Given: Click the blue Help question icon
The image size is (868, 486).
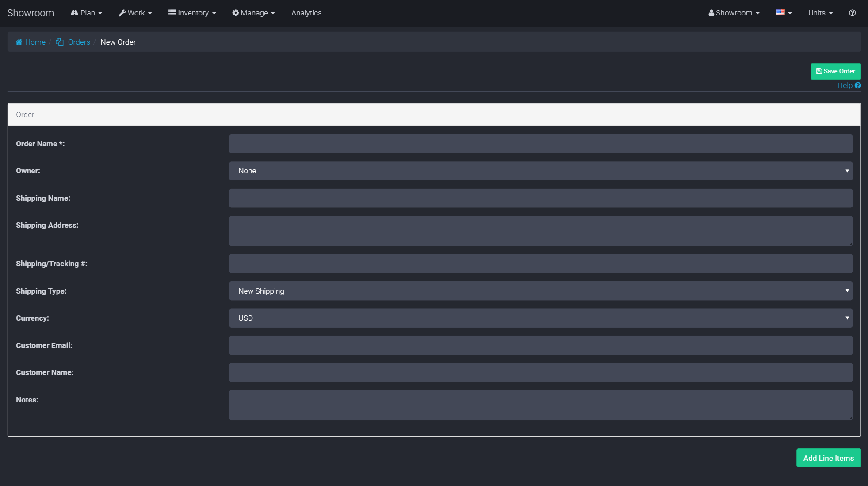Looking at the screenshot, I should click(858, 85).
